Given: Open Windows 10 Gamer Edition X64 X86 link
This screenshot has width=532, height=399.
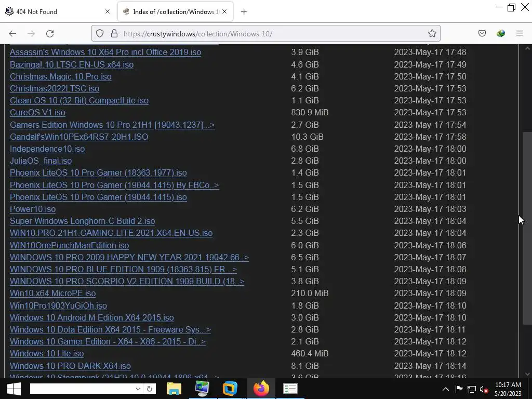Looking at the screenshot, I should click(x=108, y=342).
